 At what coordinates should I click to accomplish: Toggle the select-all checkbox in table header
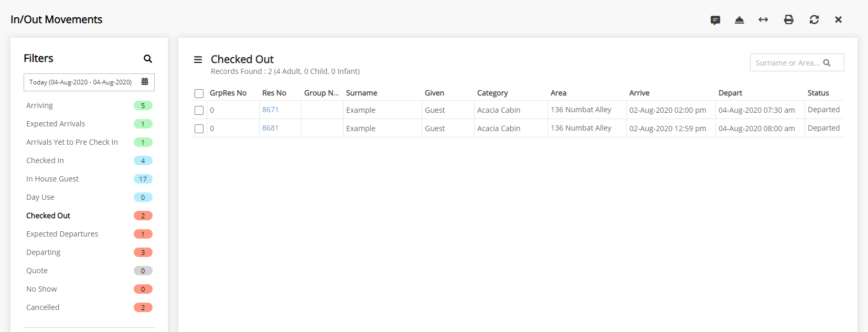point(199,93)
